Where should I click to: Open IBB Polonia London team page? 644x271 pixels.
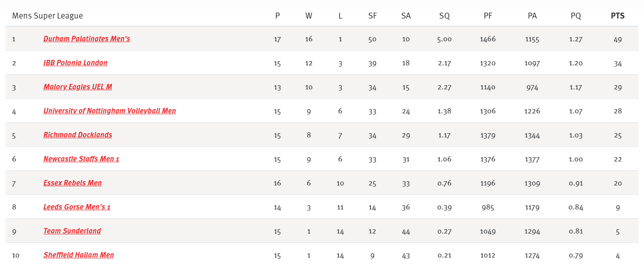click(x=75, y=63)
